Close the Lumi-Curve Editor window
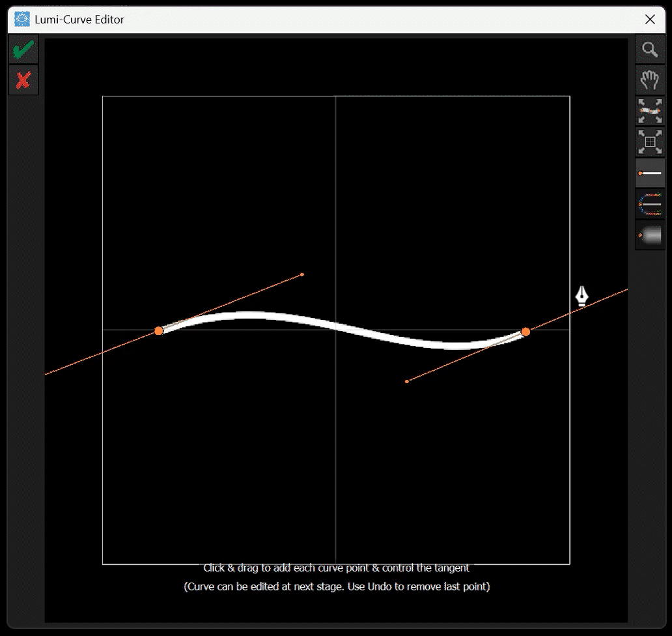 pos(650,20)
